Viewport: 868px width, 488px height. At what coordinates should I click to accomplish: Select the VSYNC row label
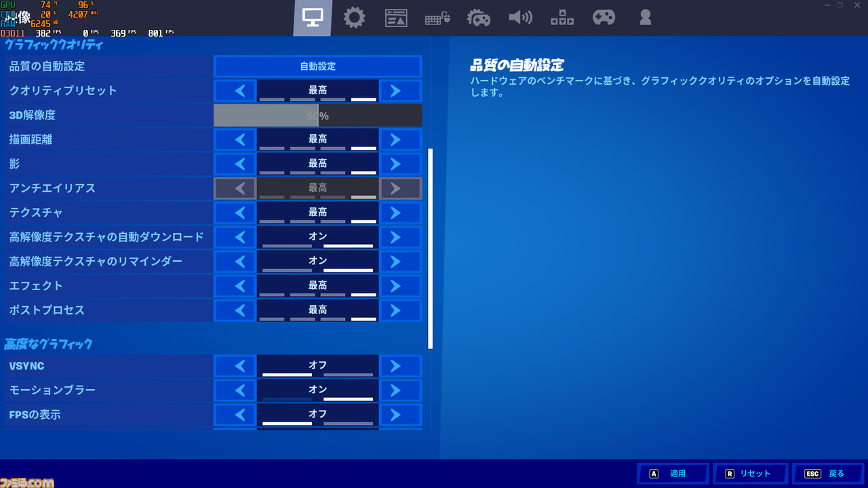pyautogui.click(x=27, y=366)
